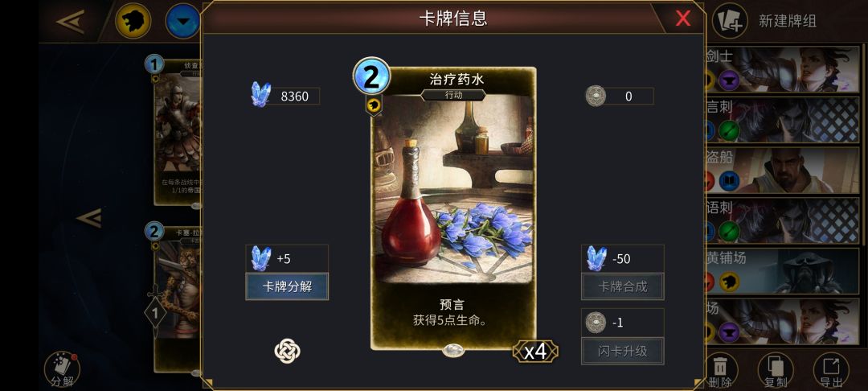868x391 pixels.
Task: Click the 卡牌分解 button
Action: click(x=287, y=286)
